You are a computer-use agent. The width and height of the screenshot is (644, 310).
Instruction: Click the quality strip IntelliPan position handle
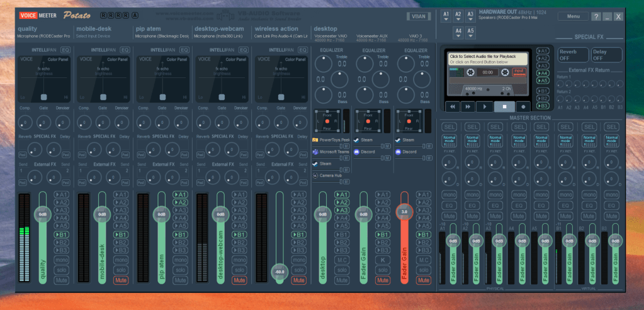pos(43,97)
